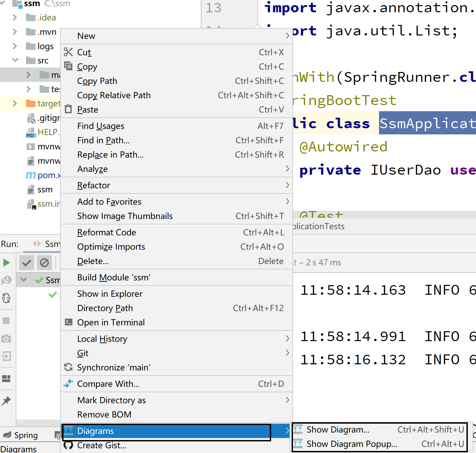Select Mark Directory as entry
Image resolution: width=476 pixels, height=453 pixels.
[x=177, y=400]
